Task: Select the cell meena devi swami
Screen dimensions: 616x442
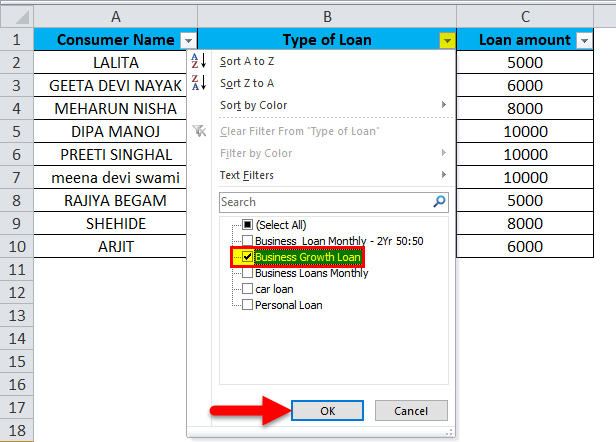Action: point(110,178)
